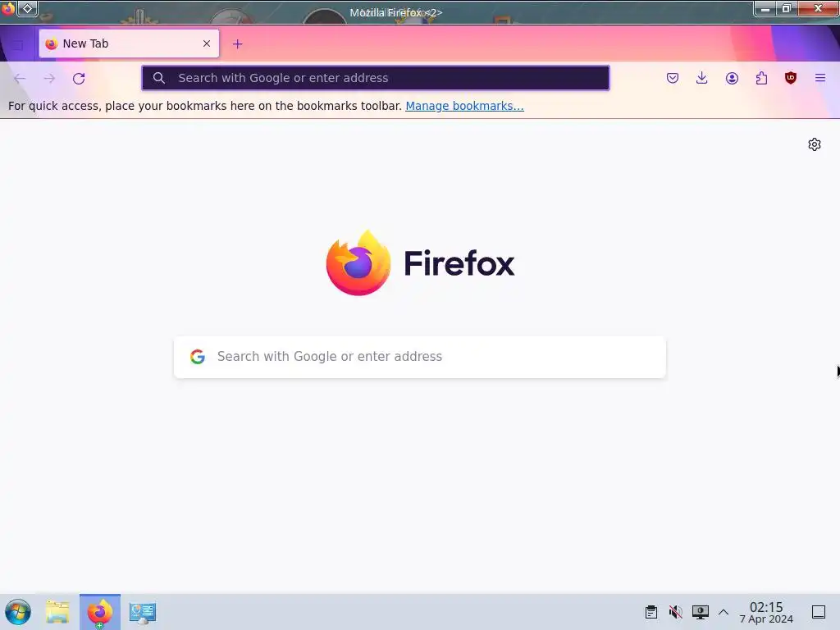Click the muted volume tray icon
Screen dimensions: 840x630
click(676, 612)
